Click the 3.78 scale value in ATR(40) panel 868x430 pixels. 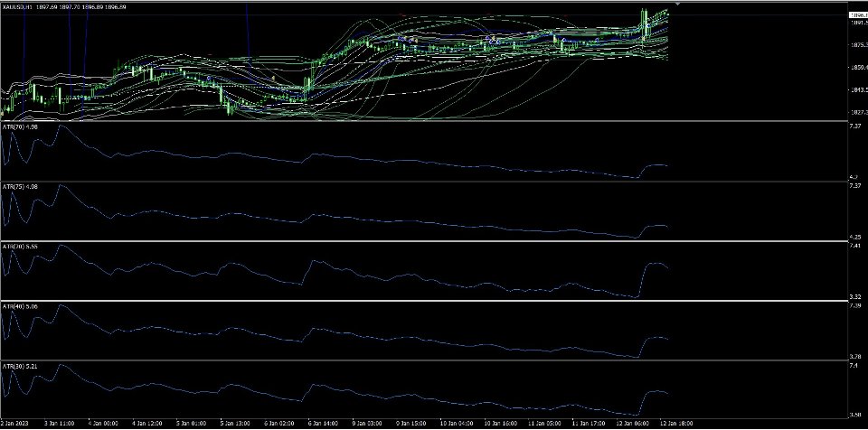pos(854,357)
